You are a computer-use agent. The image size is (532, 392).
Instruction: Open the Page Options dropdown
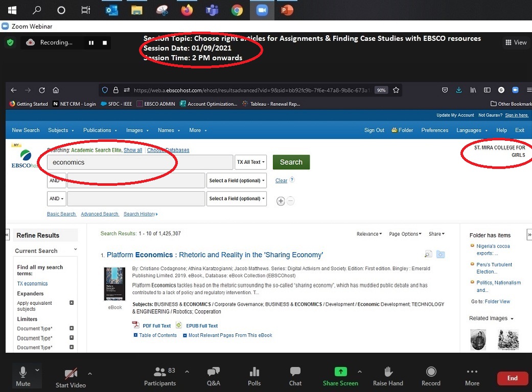405,234
